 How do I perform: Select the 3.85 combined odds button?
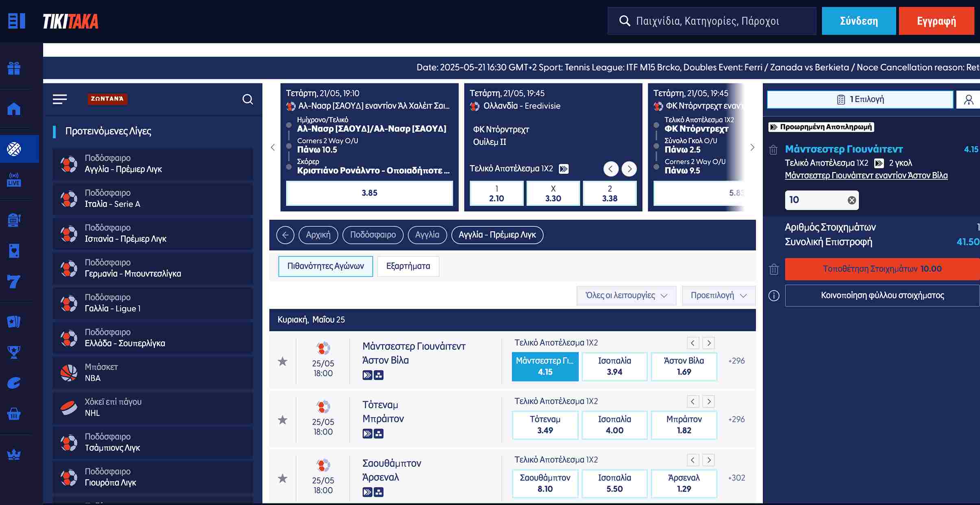369,193
